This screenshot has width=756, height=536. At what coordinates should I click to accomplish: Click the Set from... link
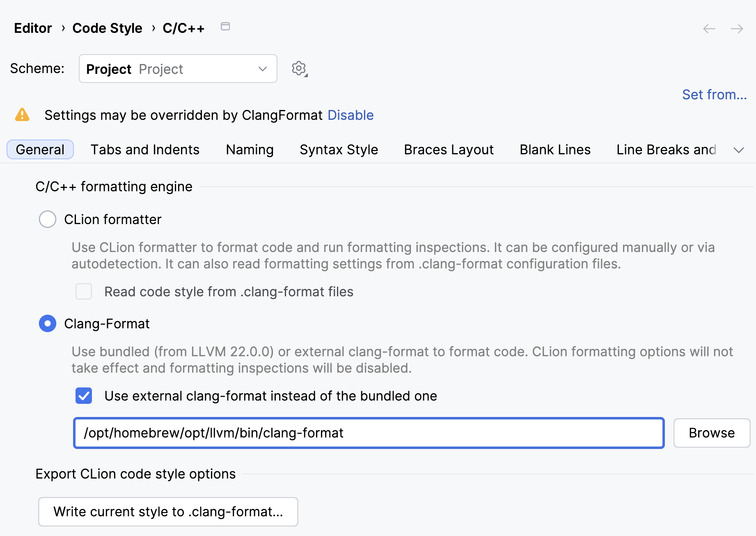coord(715,94)
